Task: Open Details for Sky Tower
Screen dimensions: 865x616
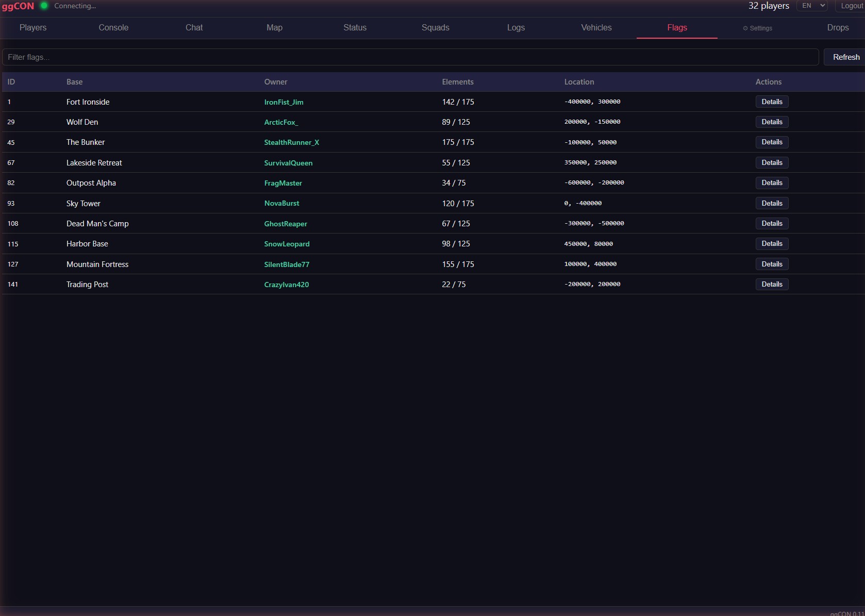Action: point(772,204)
